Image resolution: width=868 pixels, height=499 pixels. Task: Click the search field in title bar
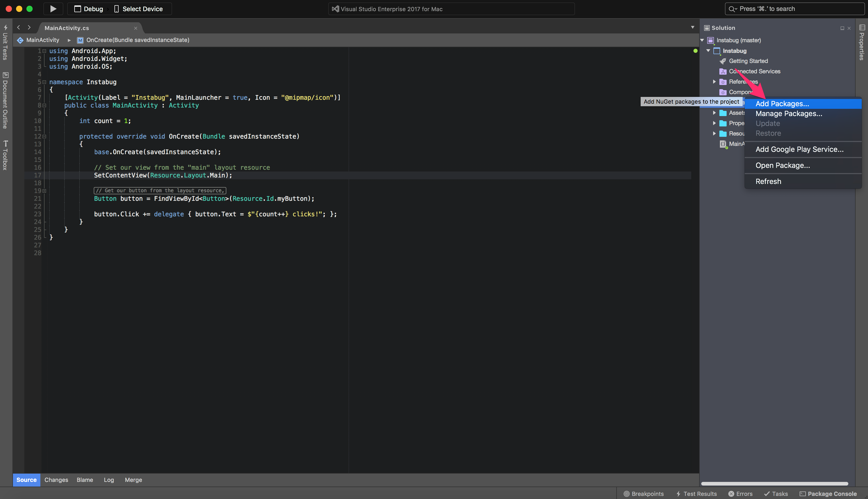(795, 9)
